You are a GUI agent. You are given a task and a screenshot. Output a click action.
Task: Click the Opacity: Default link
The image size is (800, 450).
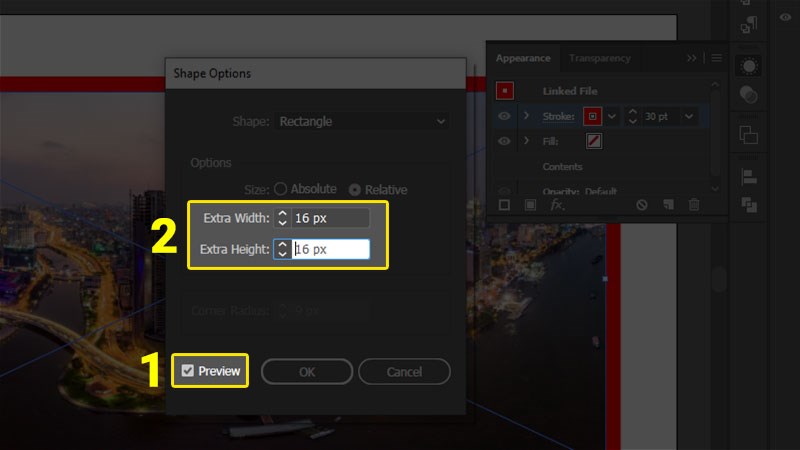pyautogui.click(x=580, y=192)
